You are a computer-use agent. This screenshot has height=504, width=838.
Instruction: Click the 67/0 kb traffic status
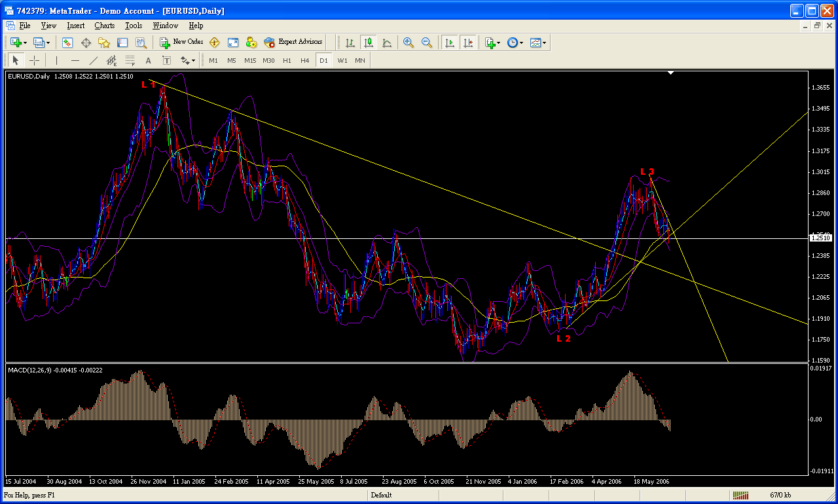[x=780, y=495]
